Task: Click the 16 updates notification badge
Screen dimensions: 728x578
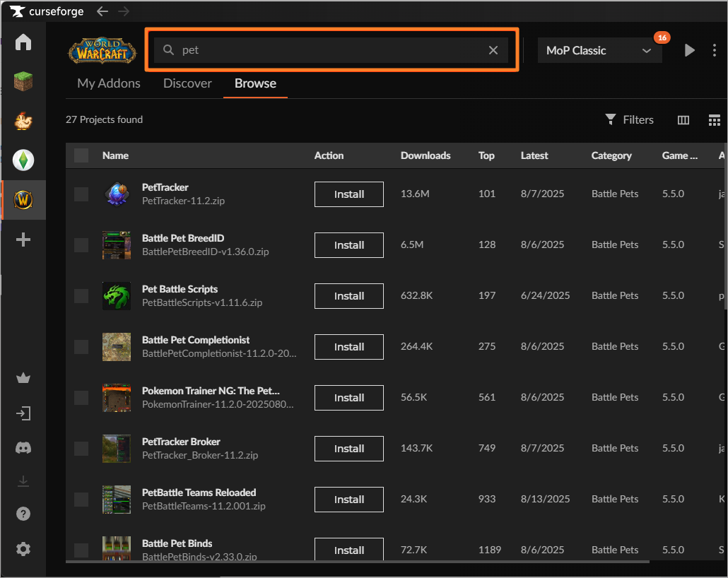Action: [662, 37]
